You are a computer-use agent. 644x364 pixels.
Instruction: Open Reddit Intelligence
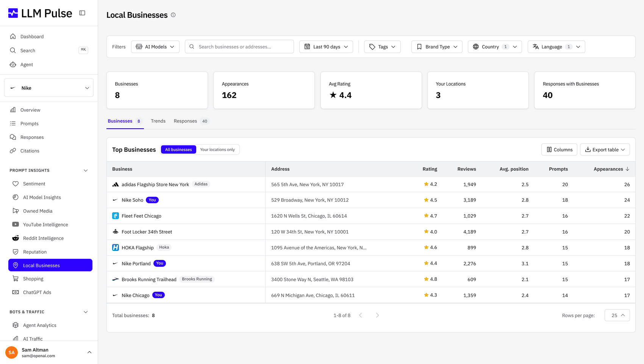(50, 238)
